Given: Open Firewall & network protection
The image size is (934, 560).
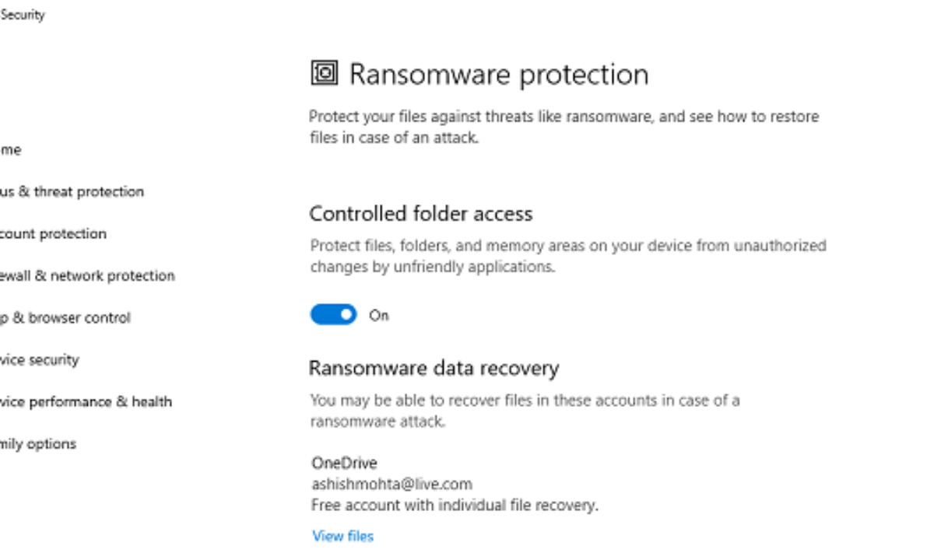Looking at the screenshot, I should [87, 275].
